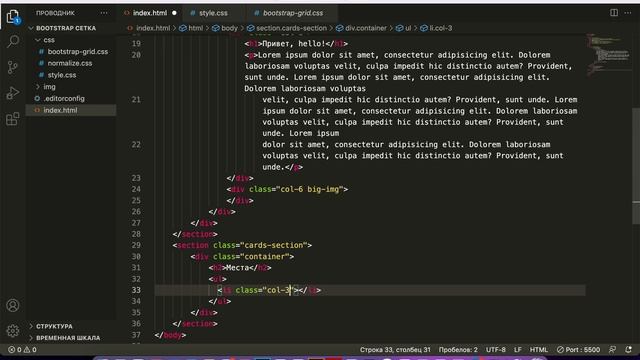This screenshot has height=360, width=640.
Task: Click section.cards-section breadcrumb item
Action: coord(291,28)
